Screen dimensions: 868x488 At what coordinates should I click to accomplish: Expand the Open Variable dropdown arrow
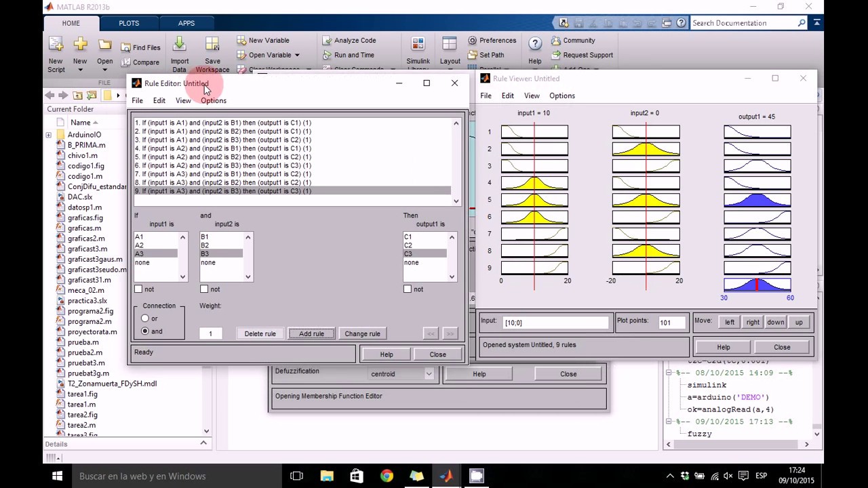click(297, 55)
